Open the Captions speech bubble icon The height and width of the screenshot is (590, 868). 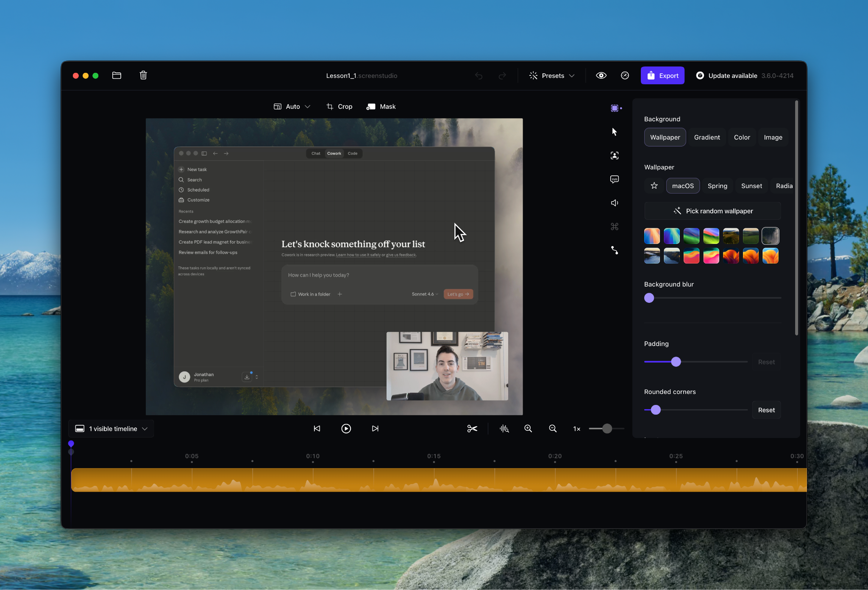[615, 179]
